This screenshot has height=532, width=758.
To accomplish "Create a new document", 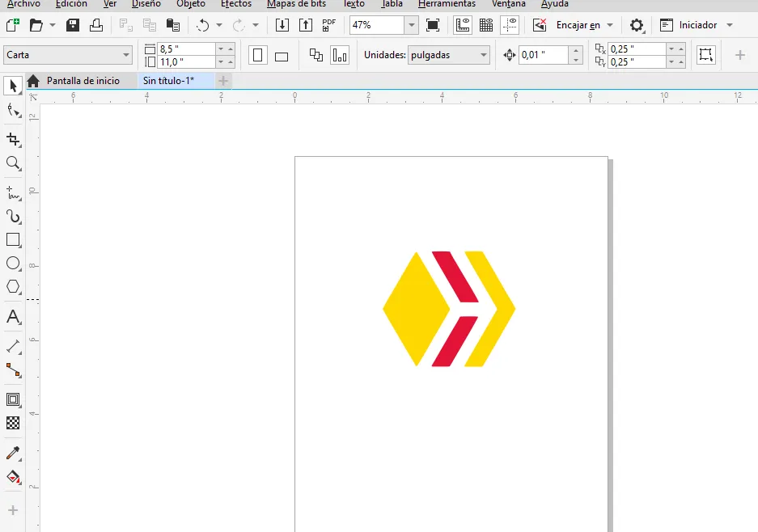I will [13, 25].
